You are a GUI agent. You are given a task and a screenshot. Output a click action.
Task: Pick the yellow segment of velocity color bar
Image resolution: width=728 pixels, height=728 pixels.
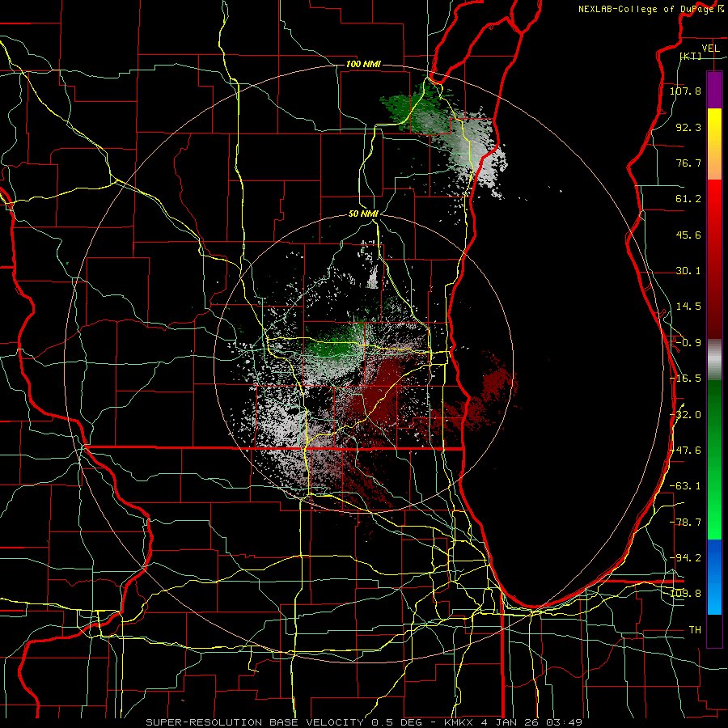714,133
